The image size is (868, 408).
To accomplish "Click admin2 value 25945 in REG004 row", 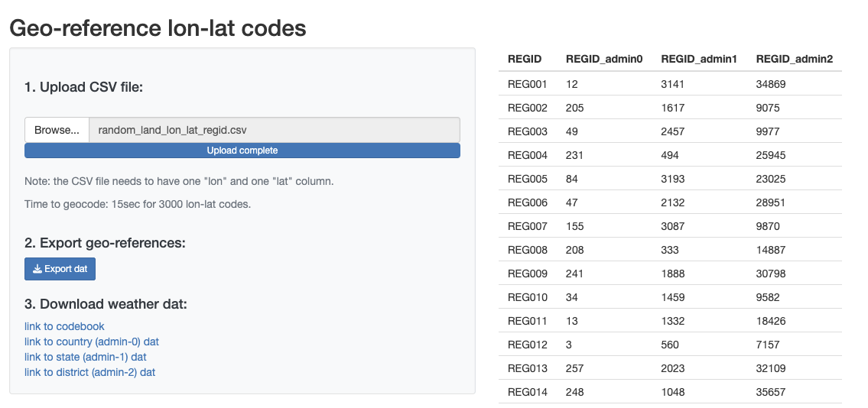I will (771, 155).
